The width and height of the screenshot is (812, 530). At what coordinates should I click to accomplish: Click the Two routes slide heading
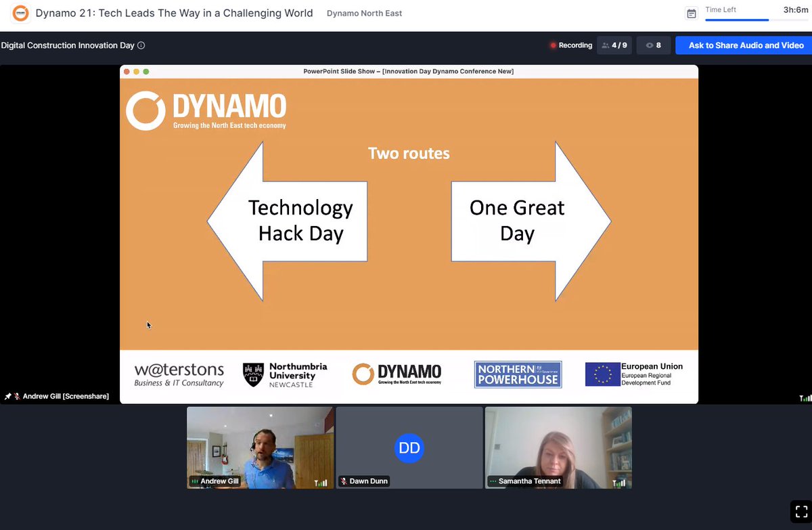point(409,153)
